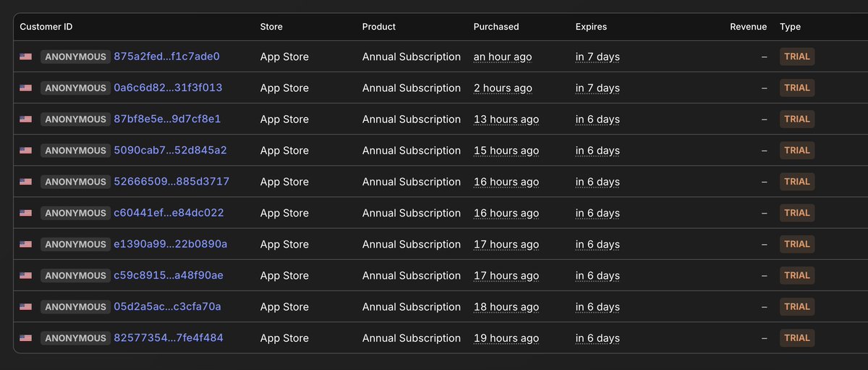The height and width of the screenshot is (370, 868).
Task: Click the Purchased column header
Action: 496,27
